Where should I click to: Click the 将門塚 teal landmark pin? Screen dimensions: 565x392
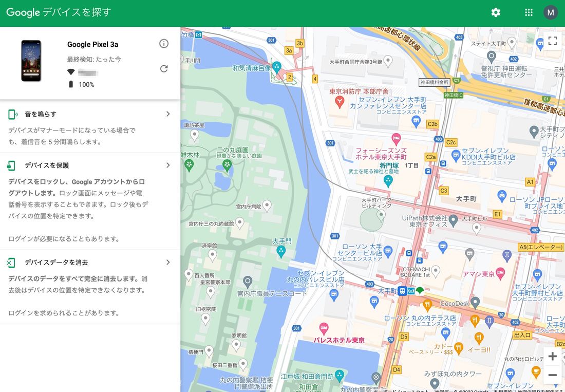[x=388, y=181]
